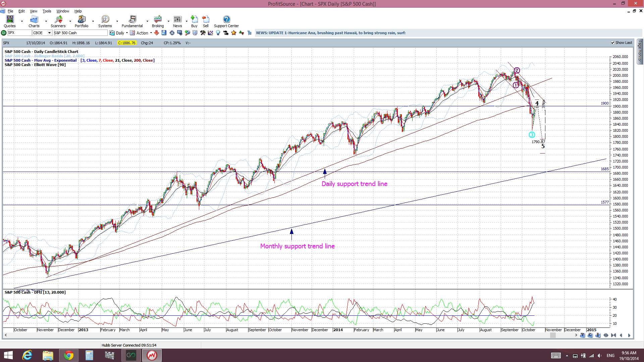Click the Buy order icon
The image size is (644, 362).
pos(194,21)
